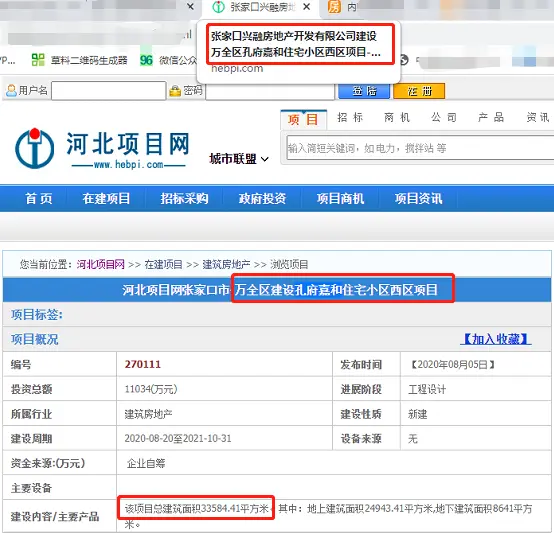Screen dimensions: 554x533
Task: Click the 新建 construction nature value
Action: coord(418,414)
